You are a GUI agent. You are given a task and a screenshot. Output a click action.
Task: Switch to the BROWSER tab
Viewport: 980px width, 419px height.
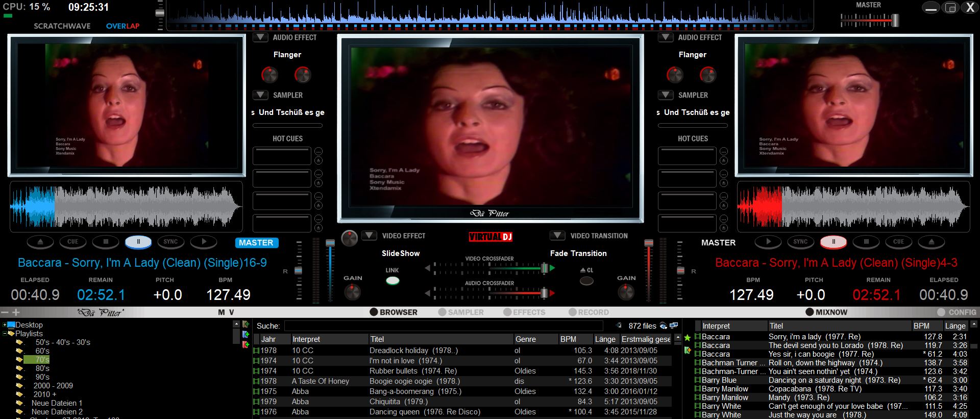[x=394, y=312]
